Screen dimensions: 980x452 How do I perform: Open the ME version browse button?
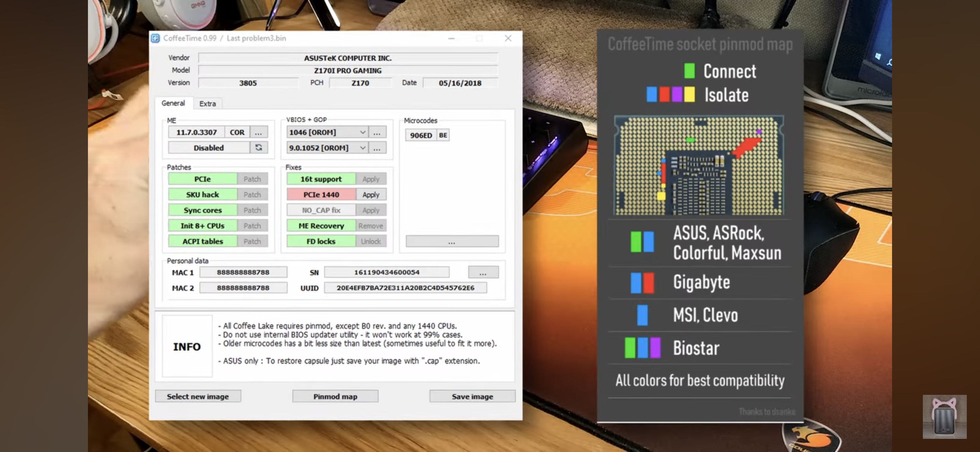click(x=258, y=132)
